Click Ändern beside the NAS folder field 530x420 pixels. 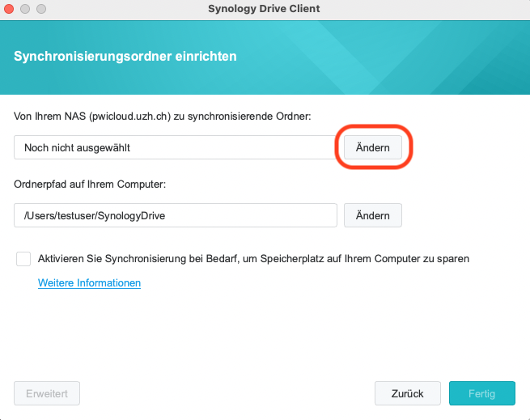click(x=373, y=147)
